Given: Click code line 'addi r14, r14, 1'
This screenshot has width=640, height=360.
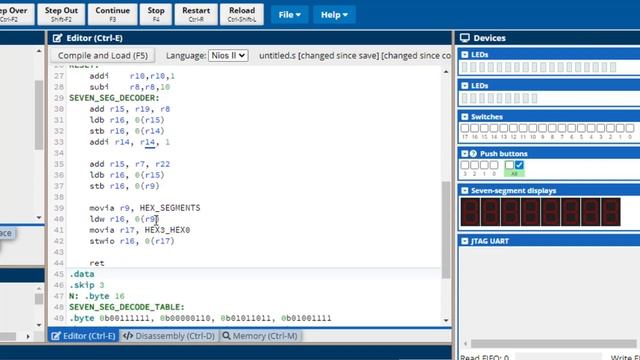Looking at the screenshot, I should [129, 142].
